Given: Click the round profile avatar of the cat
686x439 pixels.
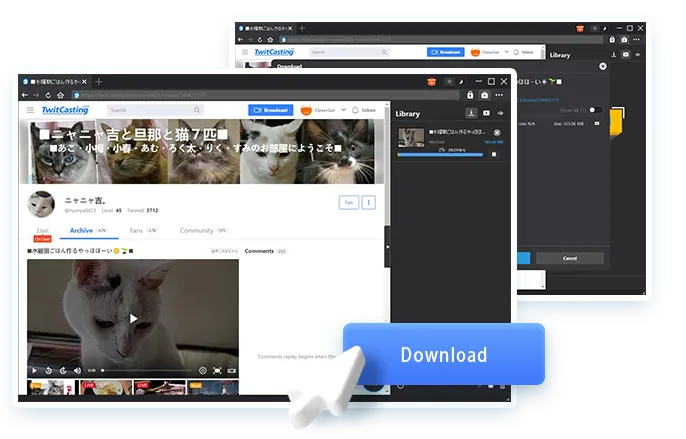Looking at the screenshot, I should click(41, 204).
